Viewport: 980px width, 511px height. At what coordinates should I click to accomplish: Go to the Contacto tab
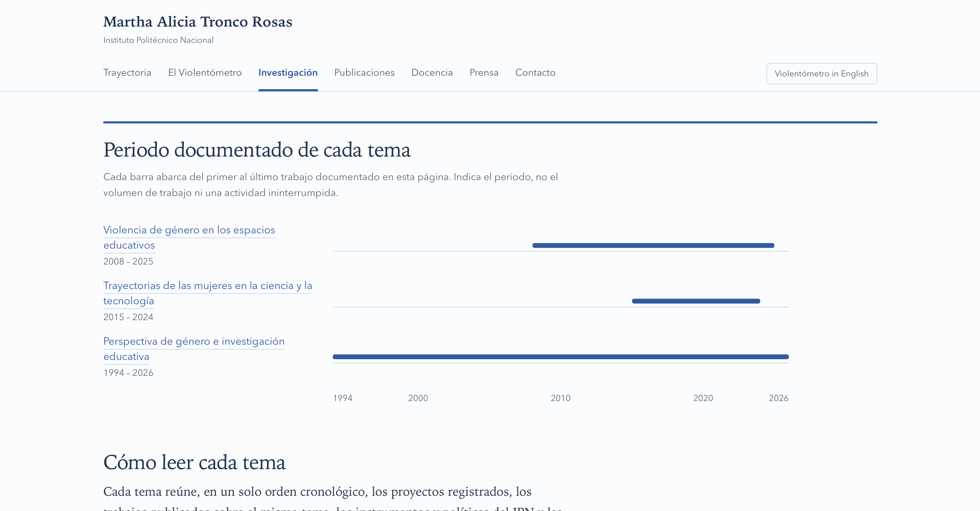click(x=535, y=72)
